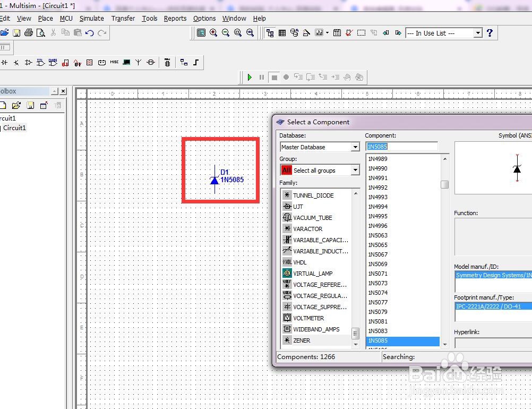Open the Simulate menu
The height and width of the screenshot is (409, 532).
tap(92, 19)
